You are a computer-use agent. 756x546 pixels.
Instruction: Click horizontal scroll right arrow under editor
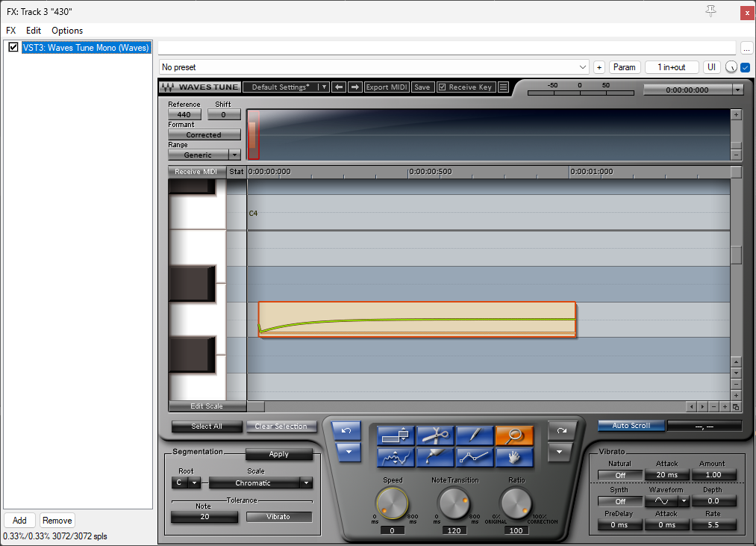[702, 406]
